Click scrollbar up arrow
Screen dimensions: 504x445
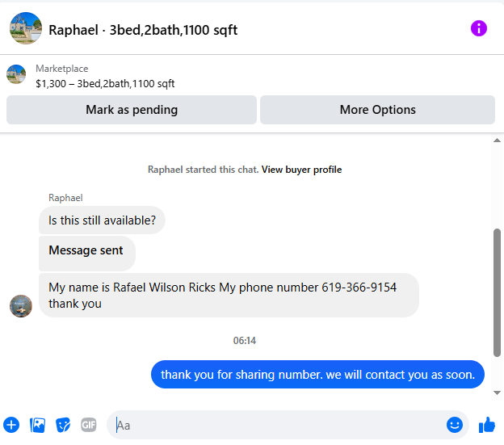[497, 141]
